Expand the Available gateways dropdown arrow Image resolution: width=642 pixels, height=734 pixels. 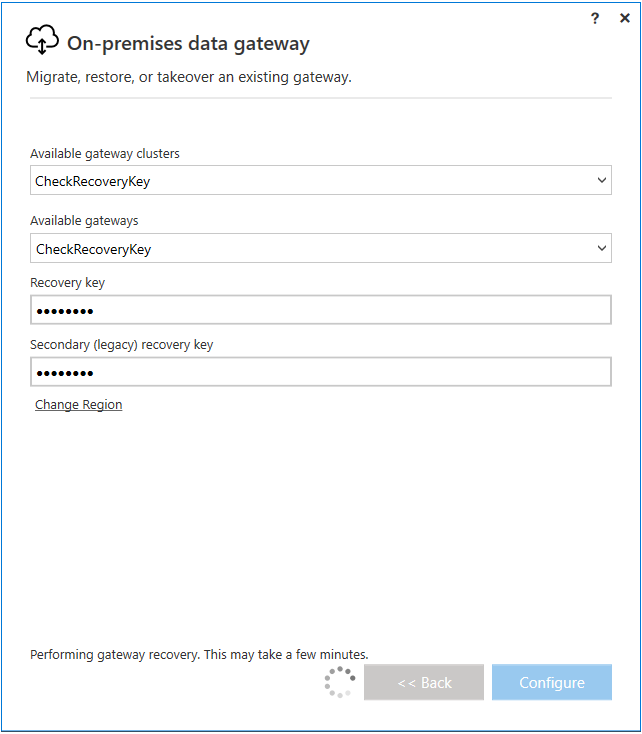click(602, 248)
